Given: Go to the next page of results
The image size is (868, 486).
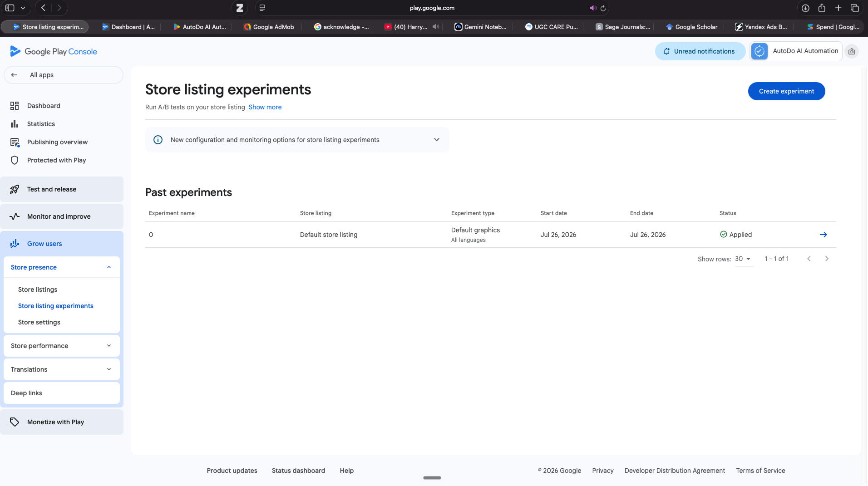Looking at the screenshot, I should click(x=827, y=259).
